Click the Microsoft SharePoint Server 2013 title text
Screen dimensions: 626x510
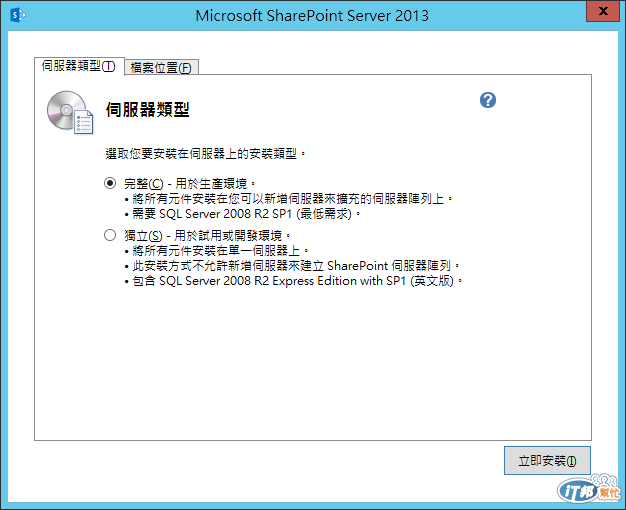tap(312, 16)
